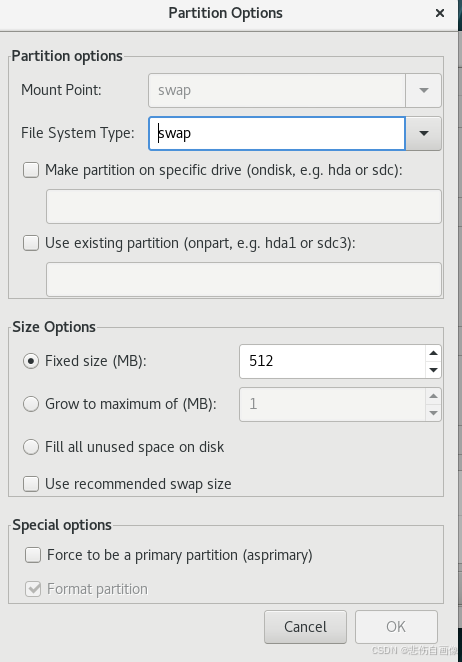Click the Fixed size 512 input field
Viewport: 462px width, 662px height.
[x=332, y=361]
